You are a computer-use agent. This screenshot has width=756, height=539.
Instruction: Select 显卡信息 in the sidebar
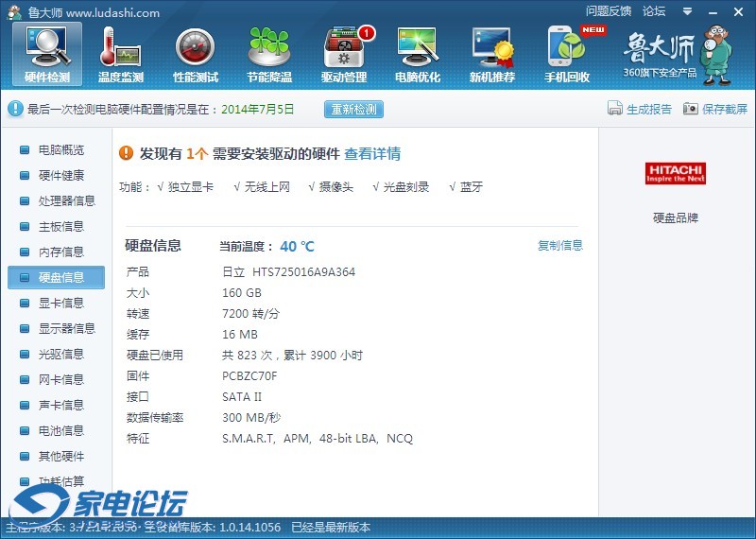60,303
